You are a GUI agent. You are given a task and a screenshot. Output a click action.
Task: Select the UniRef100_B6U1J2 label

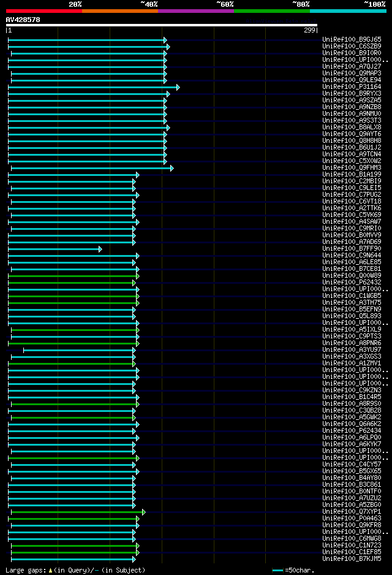(352, 147)
